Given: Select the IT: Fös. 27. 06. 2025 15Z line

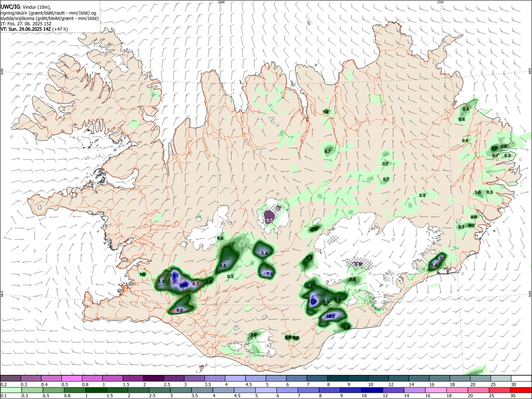Looking at the screenshot, I should pyautogui.click(x=26, y=24).
